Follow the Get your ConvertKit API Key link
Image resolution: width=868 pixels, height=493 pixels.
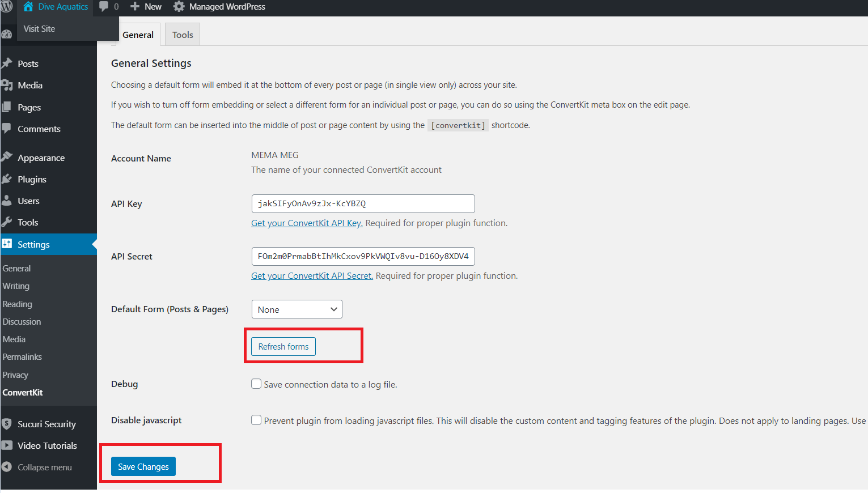(307, 223)
